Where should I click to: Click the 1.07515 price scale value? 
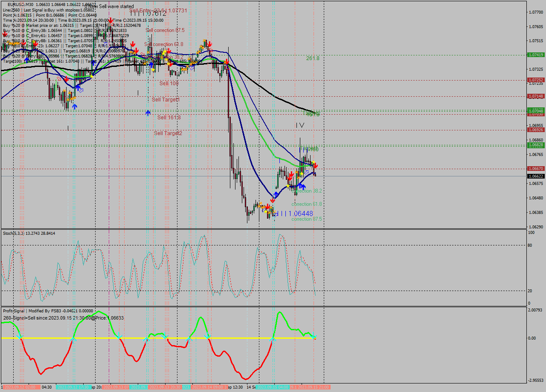click(536, 41)
